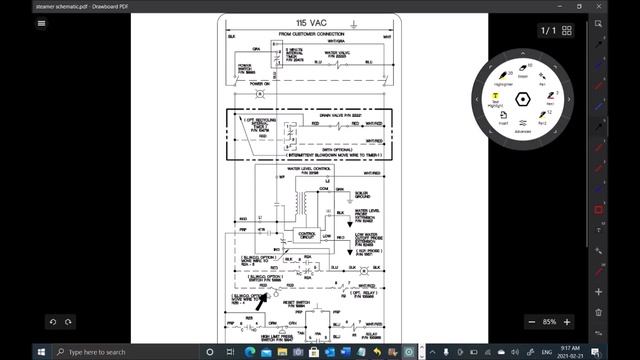Select red Pen with size 7
640x360 pixels.
click(551, 98)
